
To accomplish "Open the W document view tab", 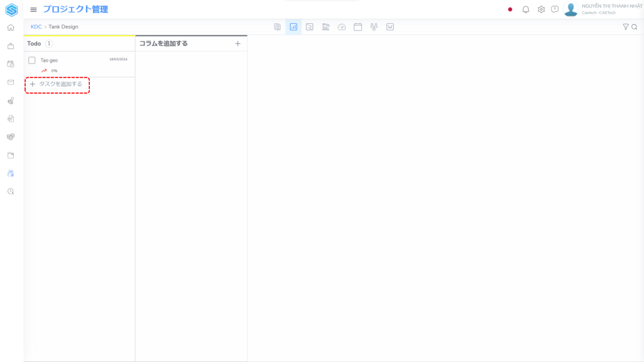I will pos(390,27).
